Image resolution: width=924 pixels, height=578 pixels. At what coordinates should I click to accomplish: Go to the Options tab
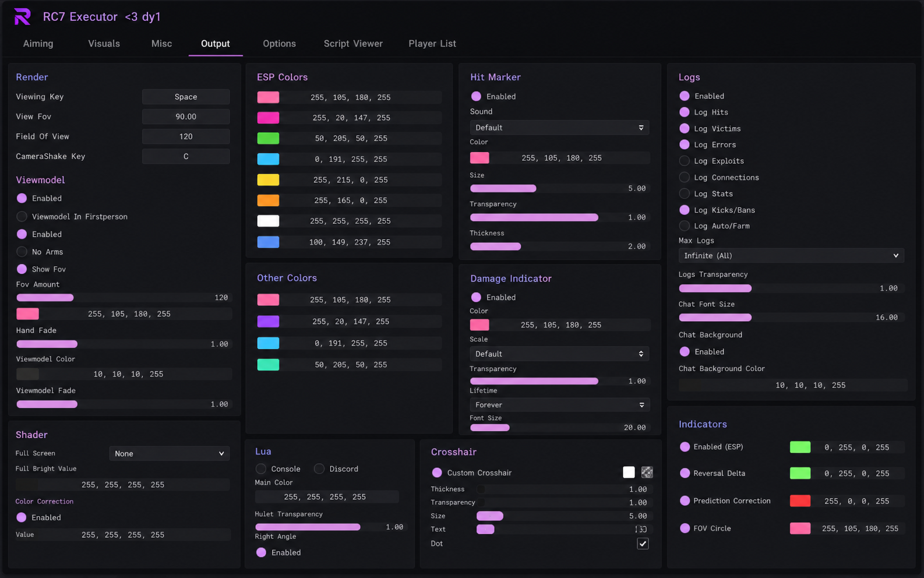coord(279,44)
